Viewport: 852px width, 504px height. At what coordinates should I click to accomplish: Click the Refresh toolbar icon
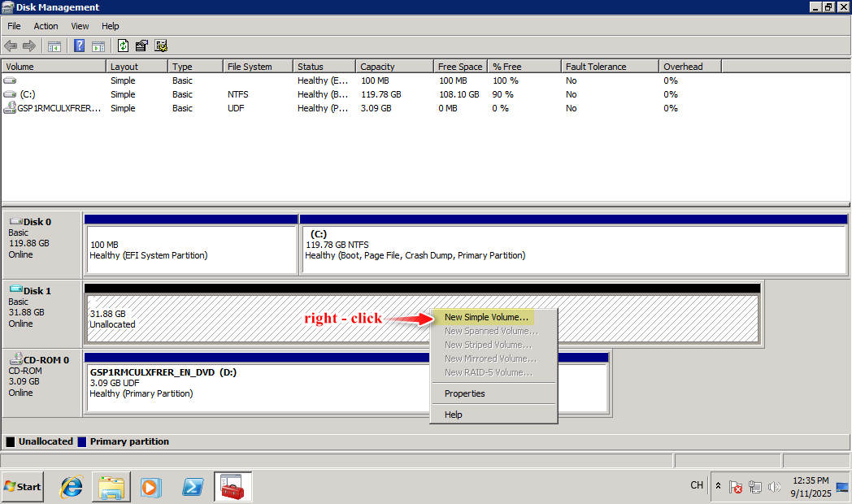pos(124,46)
